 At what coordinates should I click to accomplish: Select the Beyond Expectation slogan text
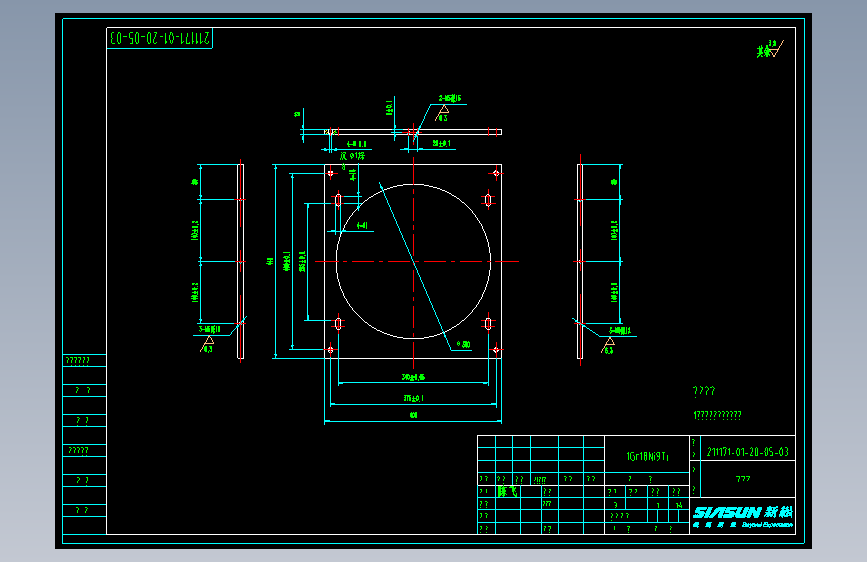(767, 524)
